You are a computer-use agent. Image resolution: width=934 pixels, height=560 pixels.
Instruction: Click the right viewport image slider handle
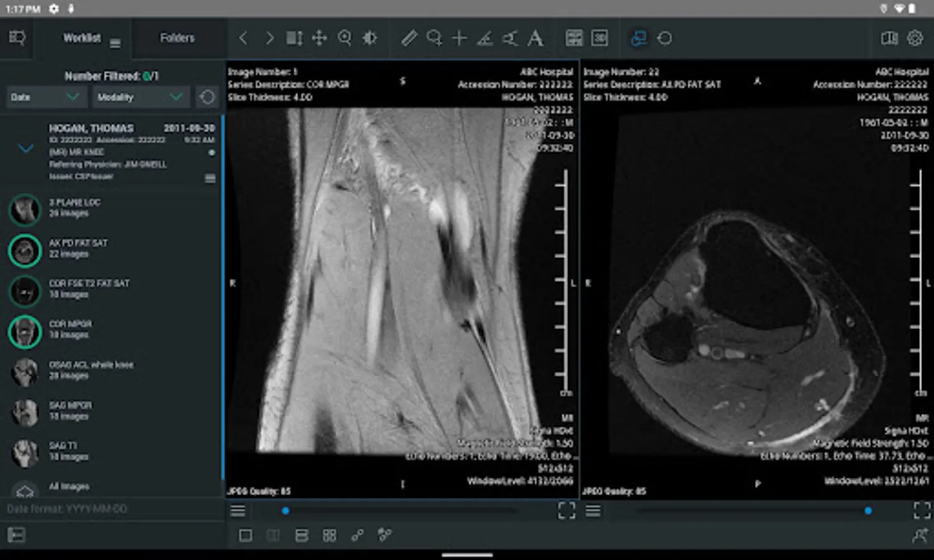[867, 511]
